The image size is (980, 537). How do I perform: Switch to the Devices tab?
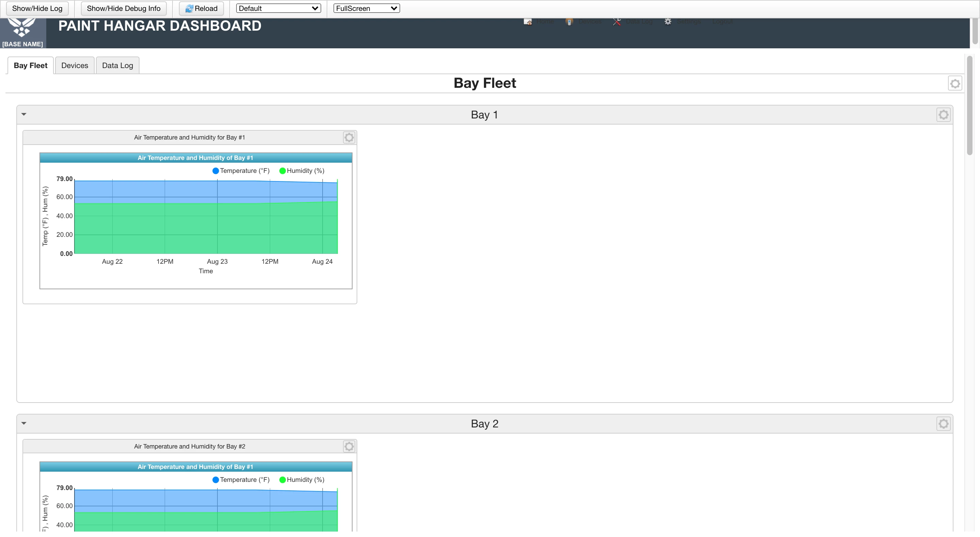click(x=75, y=65)
